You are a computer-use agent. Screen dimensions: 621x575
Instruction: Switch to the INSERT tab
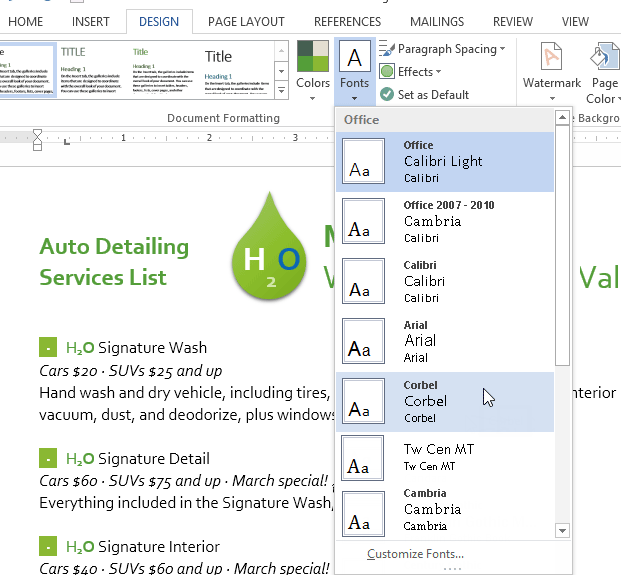pyautogui.click(x=90, y=21)
